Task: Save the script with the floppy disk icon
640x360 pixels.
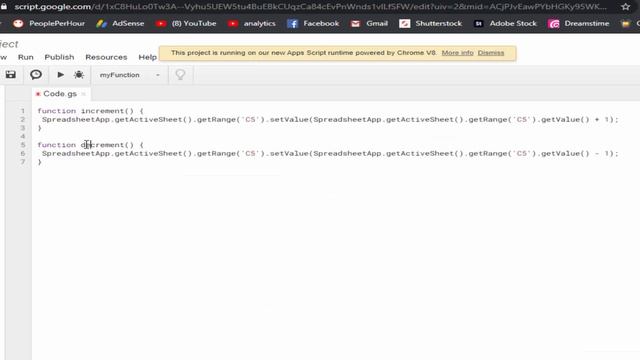Action: tap(11, 75)
